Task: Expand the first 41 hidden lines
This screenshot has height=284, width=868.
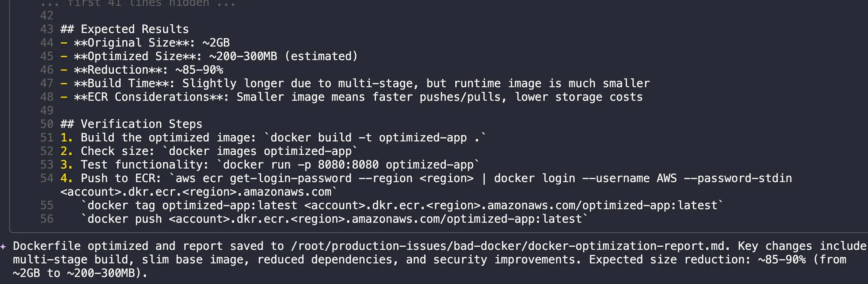Action: coord(138,3)
